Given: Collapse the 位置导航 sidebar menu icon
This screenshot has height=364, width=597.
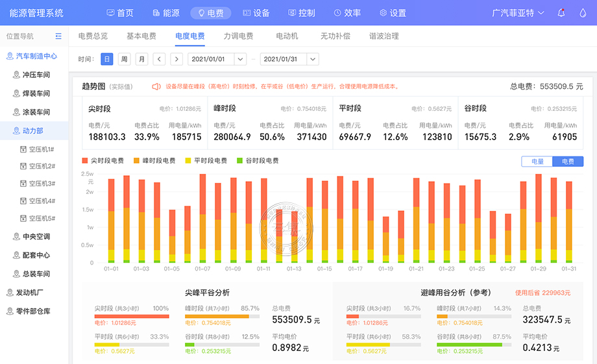Looking at the screenshot, I should (x=58, y=36).
